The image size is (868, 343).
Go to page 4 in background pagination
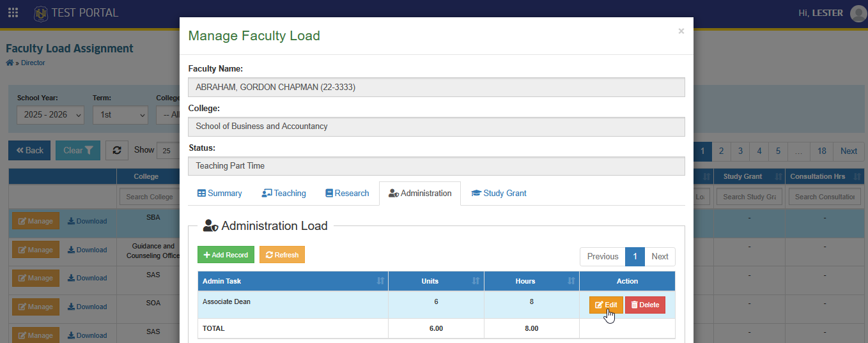click(x=759, y=151)
